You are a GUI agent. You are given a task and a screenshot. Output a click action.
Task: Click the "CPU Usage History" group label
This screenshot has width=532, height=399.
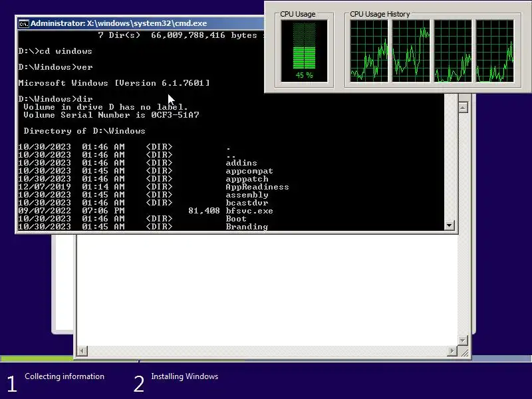coord(380,14)
